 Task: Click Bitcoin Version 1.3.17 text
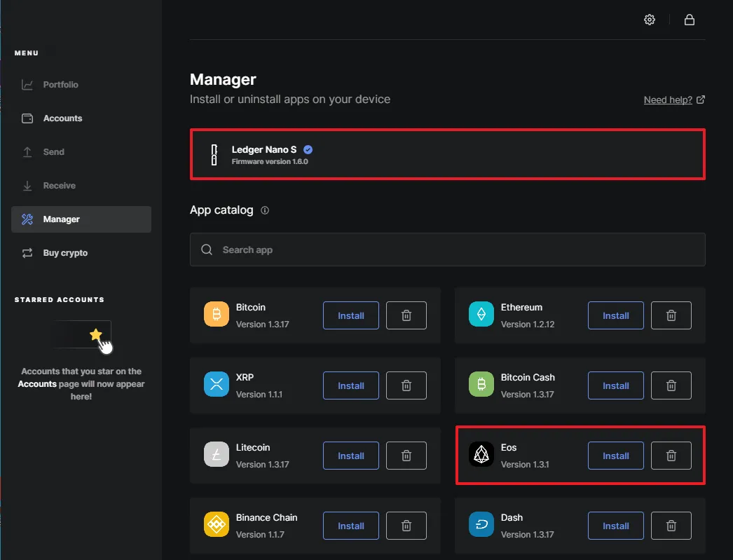[x=262, y=324]
